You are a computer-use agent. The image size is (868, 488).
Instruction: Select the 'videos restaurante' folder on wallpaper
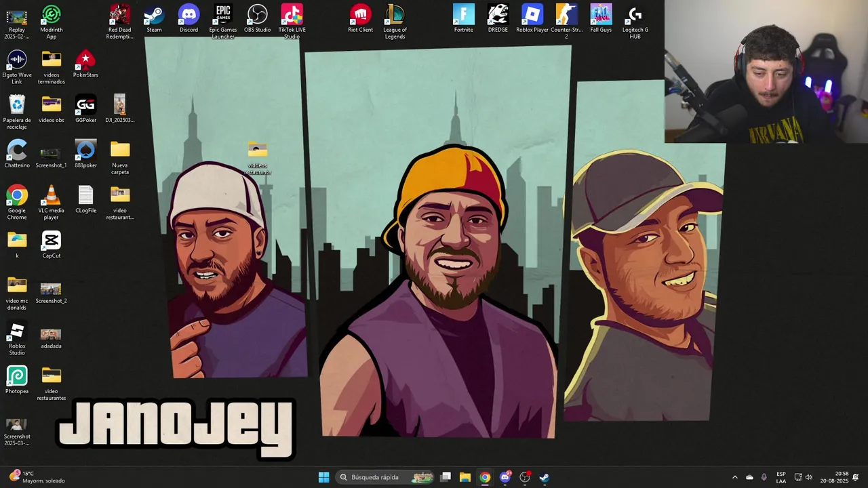click(258, 158)
